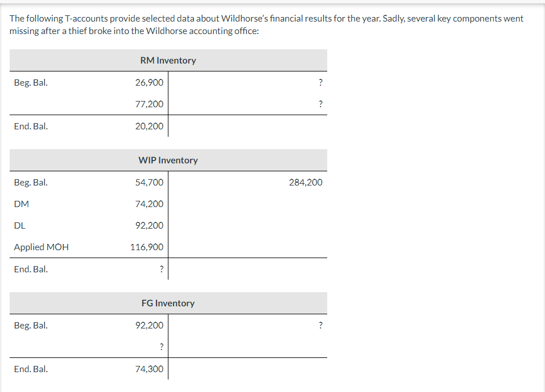Click FG ending balance 74,300
The width and height of the screenshot is (545, 392).
(149, 369)
